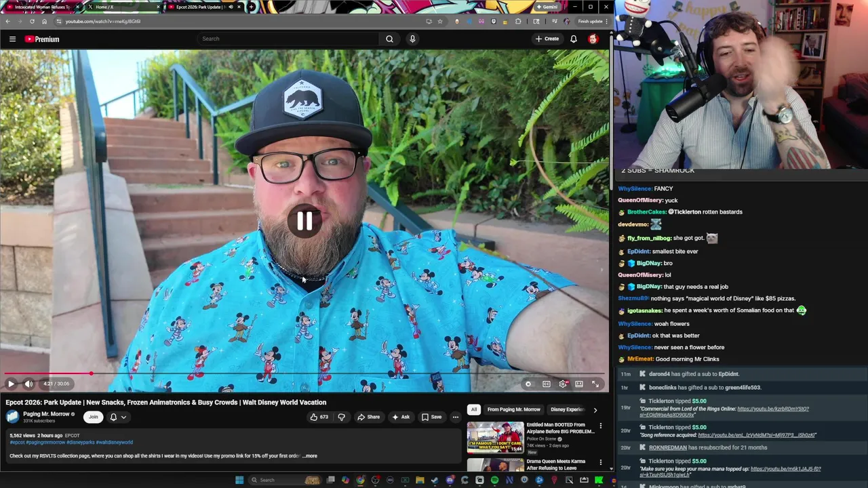Click the address bar URL
868x488 pixels.
click(103, 21)
